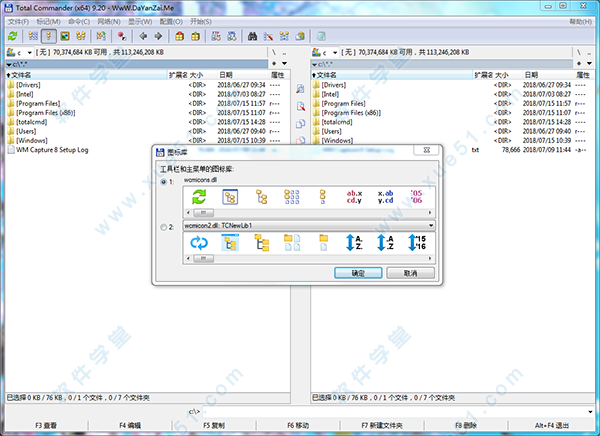600x436 pixels.
Task: Click library 1 horizontal scrollbar thumb
Action: point(203,213)
